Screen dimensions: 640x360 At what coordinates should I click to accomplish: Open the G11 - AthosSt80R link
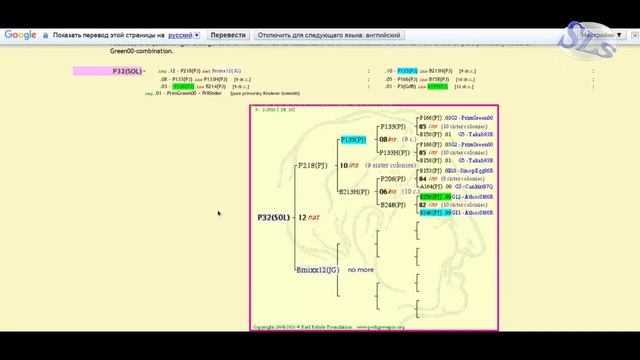pos(473,213)
